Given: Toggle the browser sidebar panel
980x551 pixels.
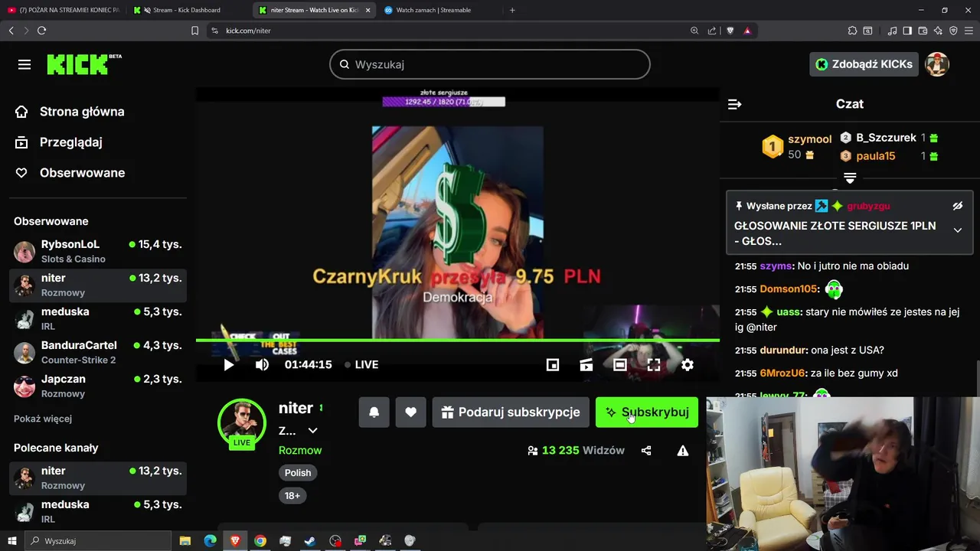Looking at the screenshot, I should coord(907,31).
